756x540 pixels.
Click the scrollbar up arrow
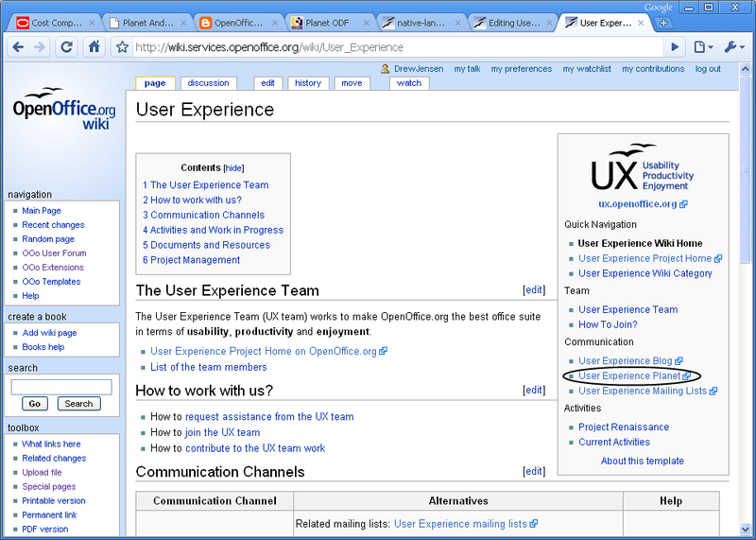click(x=746, y=69)
